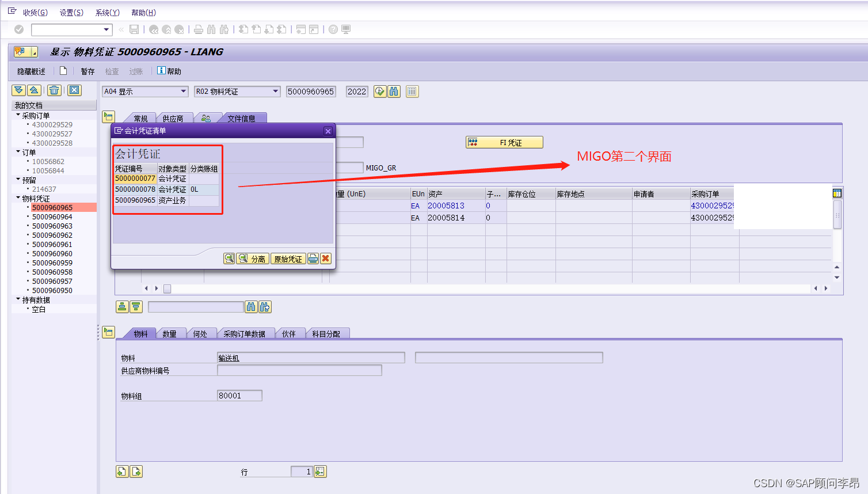Collapse the 持有数据 tree node

[18, 299]
